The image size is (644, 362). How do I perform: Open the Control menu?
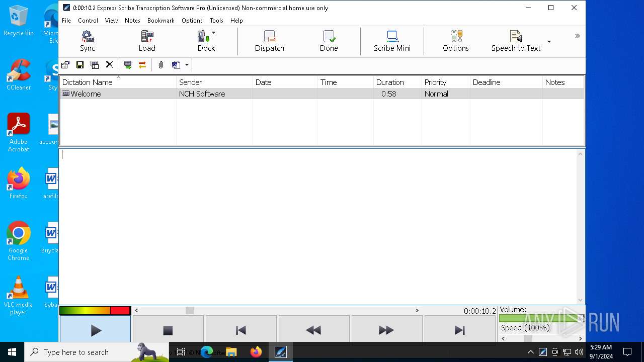(x=88, y=21)
